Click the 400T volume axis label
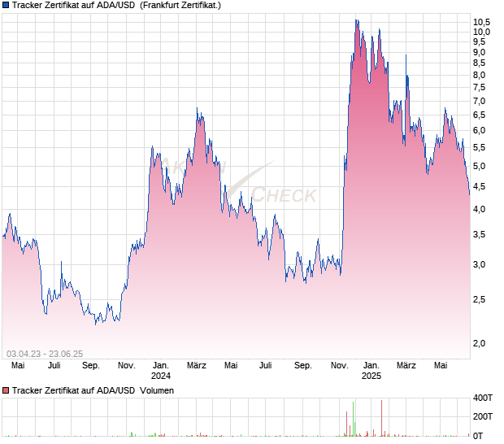This screenshot has height=444, width=504. [x=484, y=398]
